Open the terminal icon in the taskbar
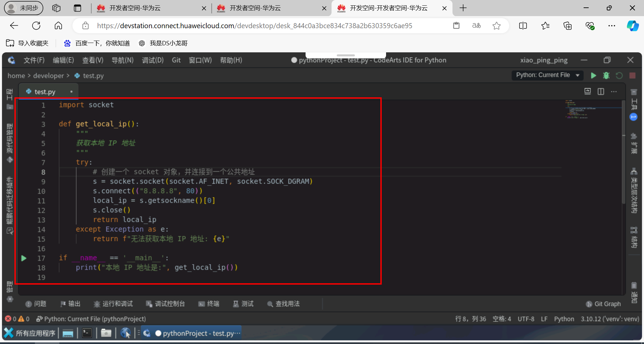Image resolution: width=644 pixels, height=344 pixels. tap(87, 333)
